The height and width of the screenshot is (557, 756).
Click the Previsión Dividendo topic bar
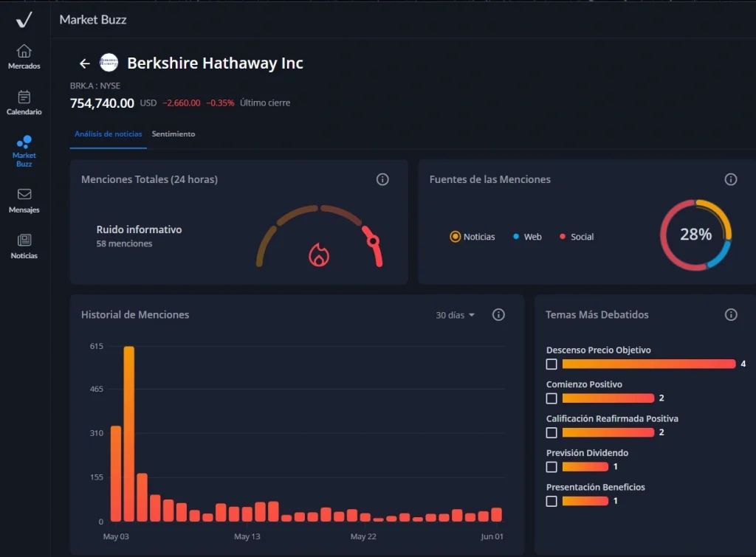(585, 466)
